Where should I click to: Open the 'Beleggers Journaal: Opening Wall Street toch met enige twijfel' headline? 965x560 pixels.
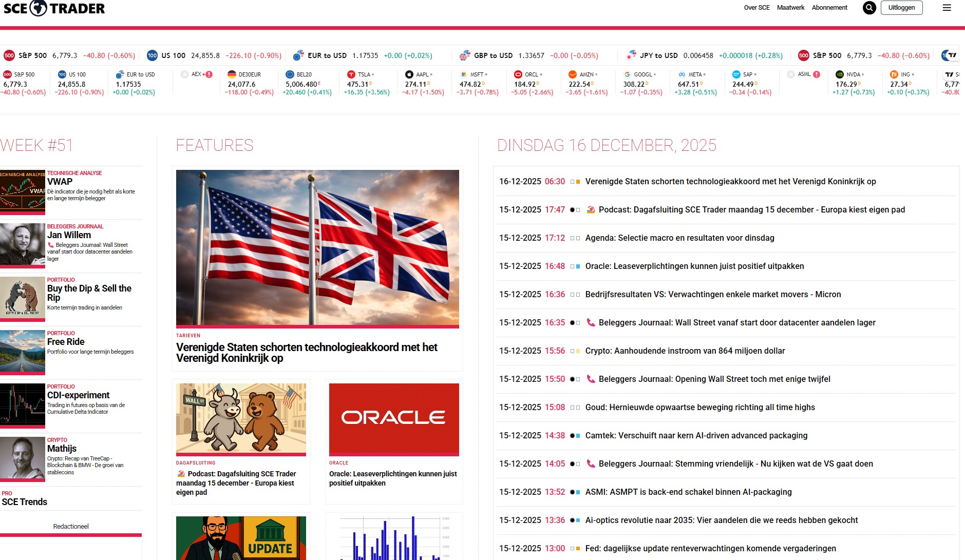pyautogui.click(x=714, y=379)
